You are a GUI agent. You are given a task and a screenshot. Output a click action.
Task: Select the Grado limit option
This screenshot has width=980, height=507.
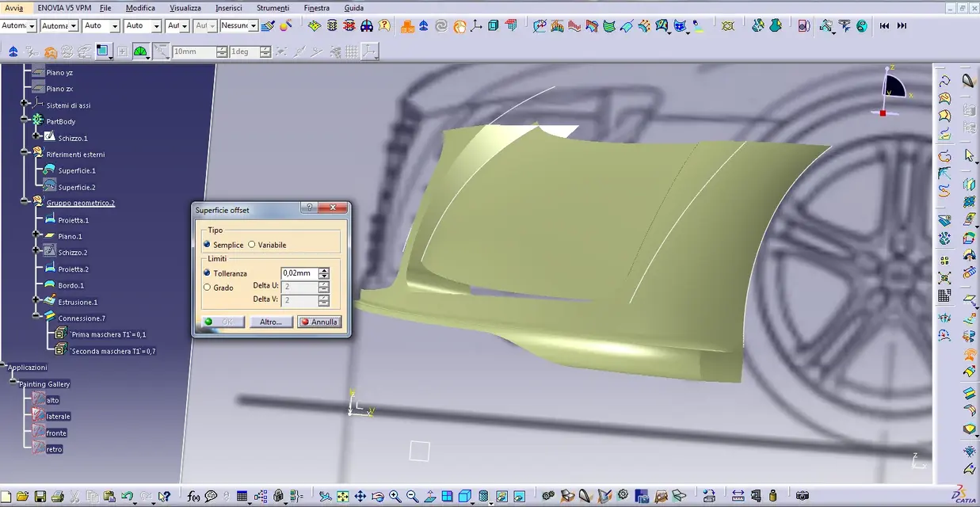point(208,288)
